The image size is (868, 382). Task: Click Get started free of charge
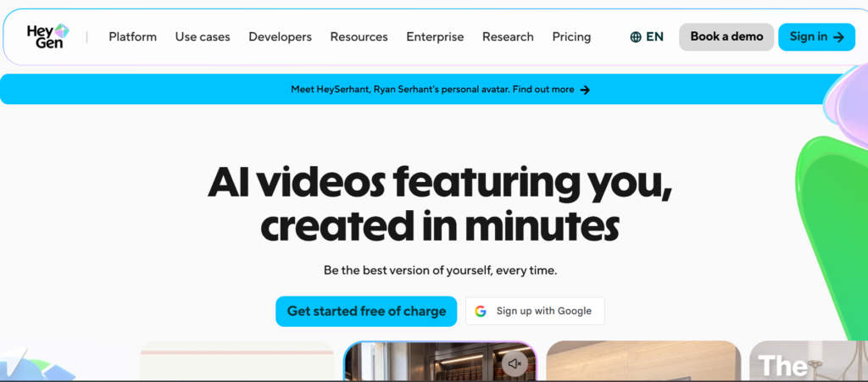(x=366, y=311)
